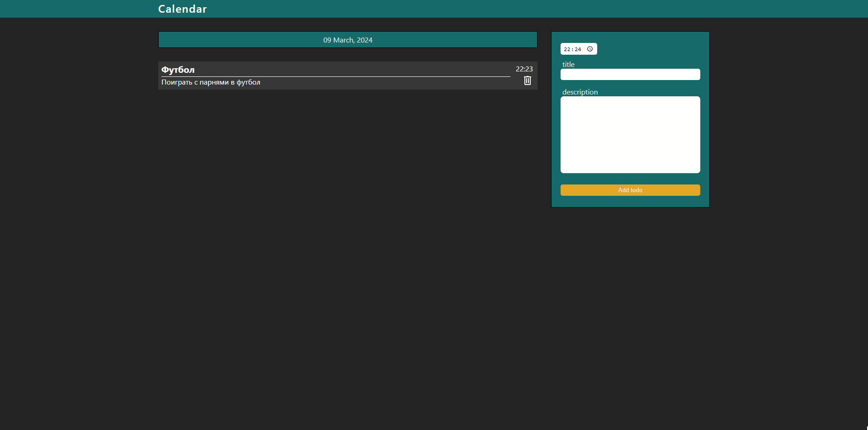
Task: Select the minutes value 24 in time field
Action: [x=578, y=49]
